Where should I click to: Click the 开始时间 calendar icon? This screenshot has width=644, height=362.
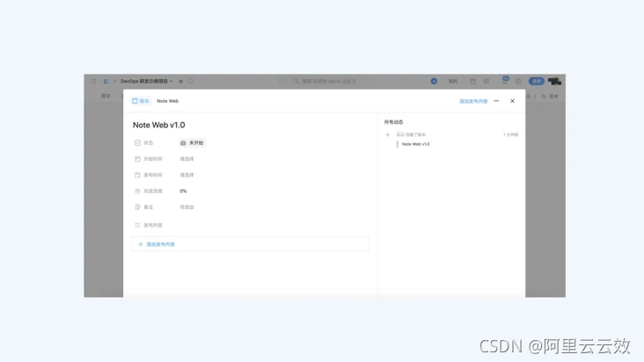tap(137, 159)
